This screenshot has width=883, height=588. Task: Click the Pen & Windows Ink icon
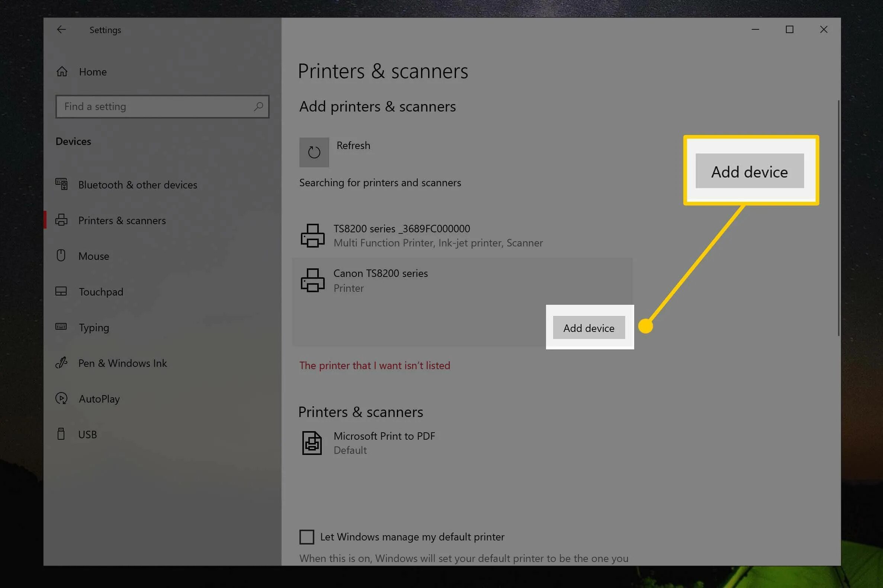[x=61, y=363]
